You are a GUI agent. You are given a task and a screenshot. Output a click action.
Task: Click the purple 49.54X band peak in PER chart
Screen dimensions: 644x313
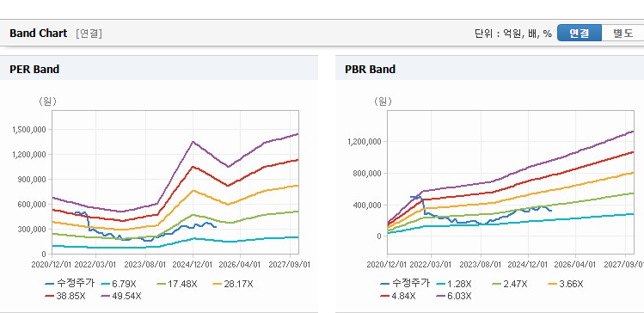point(193,142)
